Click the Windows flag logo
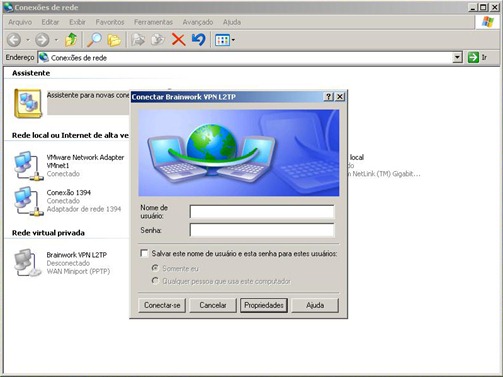 pyautogui.click(x=488, y=22)
